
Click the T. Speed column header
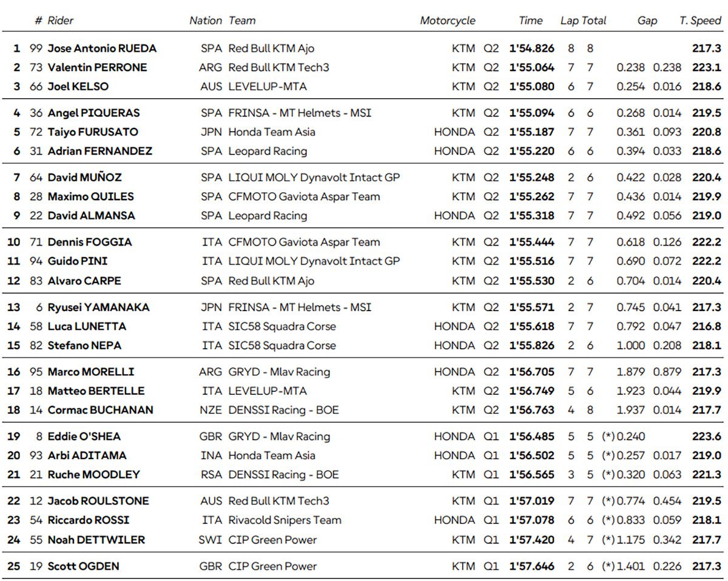click(x=700, y=21)
